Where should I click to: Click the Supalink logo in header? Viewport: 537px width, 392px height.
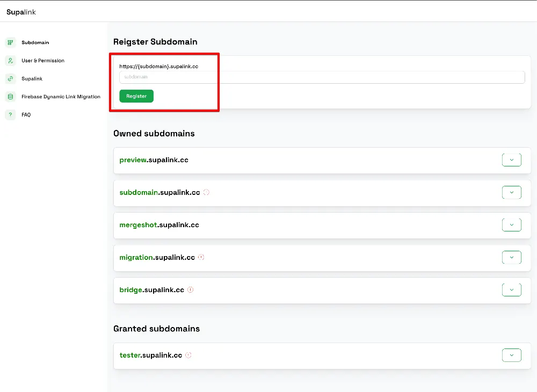point(21,12)
